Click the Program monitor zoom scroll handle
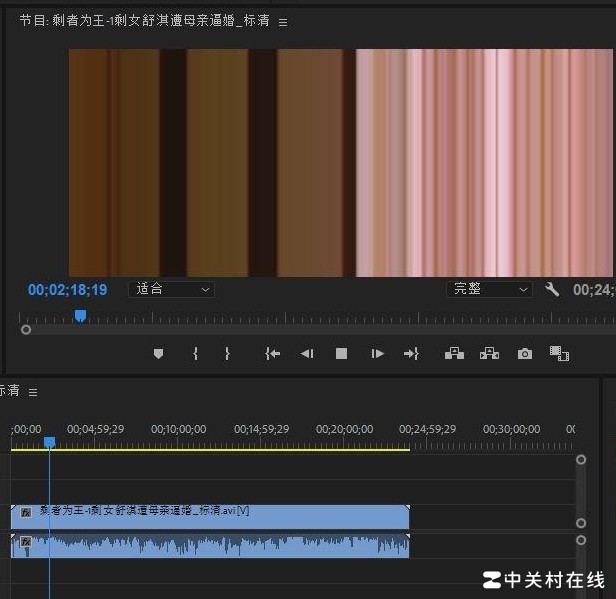Image resolution: width=616 pixels, height=599 pixels. [x=26, y=330]
